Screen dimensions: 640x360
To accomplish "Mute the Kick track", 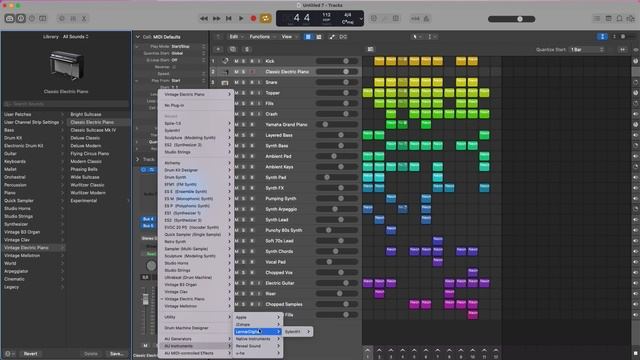I will 236,61.
